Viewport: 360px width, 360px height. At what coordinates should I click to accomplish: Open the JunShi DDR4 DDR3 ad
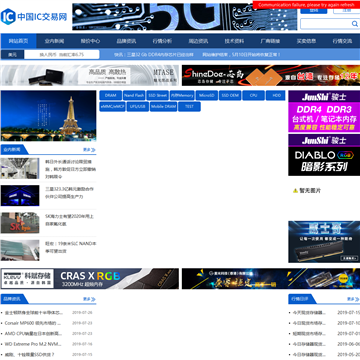tap(324, 111)
